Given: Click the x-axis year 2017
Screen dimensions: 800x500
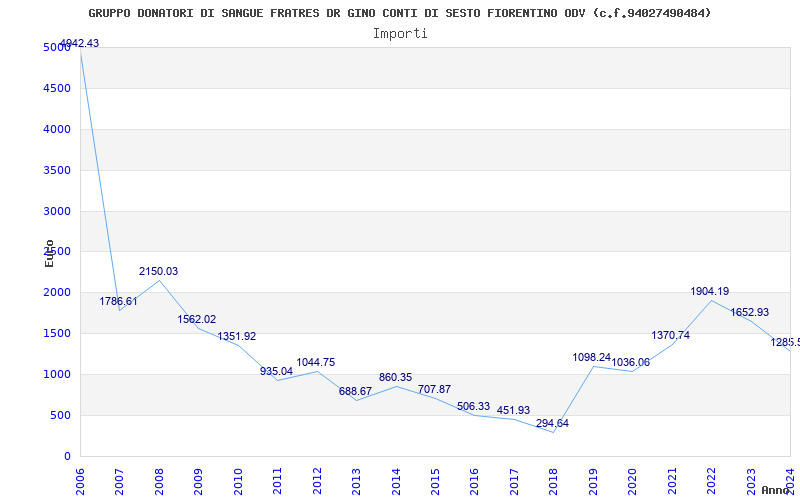Looking at the screenshot, I should click(514, 481).
